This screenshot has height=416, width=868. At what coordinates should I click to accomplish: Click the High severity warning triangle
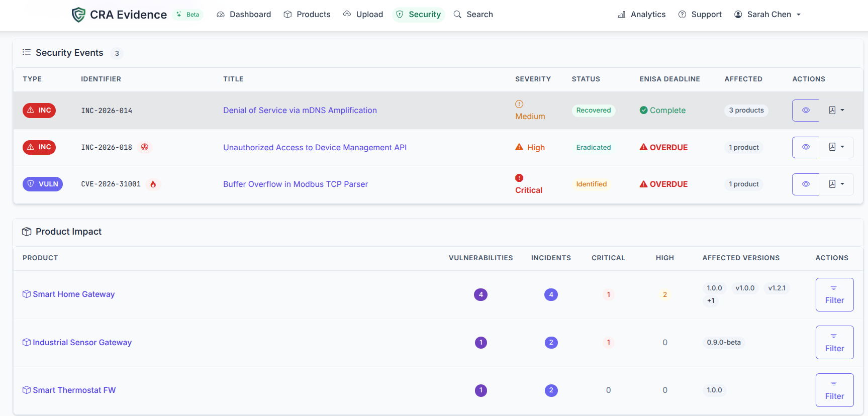click(x=519, y=147)
